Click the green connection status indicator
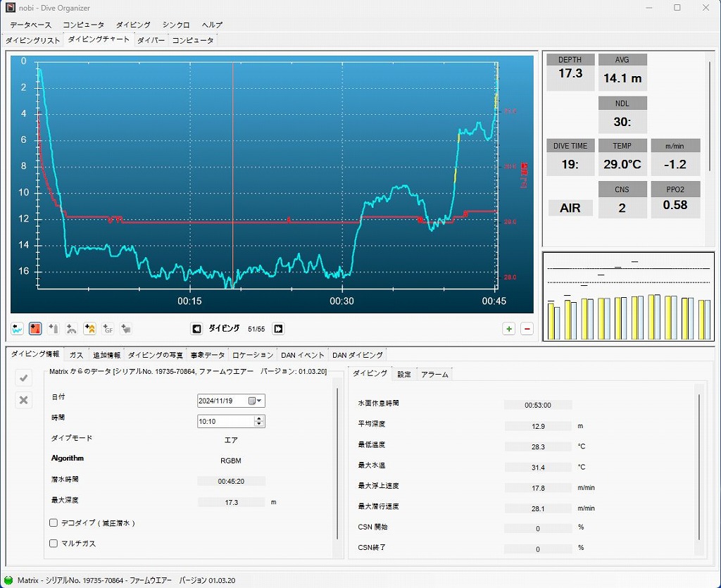Screen dimensions: 721x588 [x=8, y=580]
